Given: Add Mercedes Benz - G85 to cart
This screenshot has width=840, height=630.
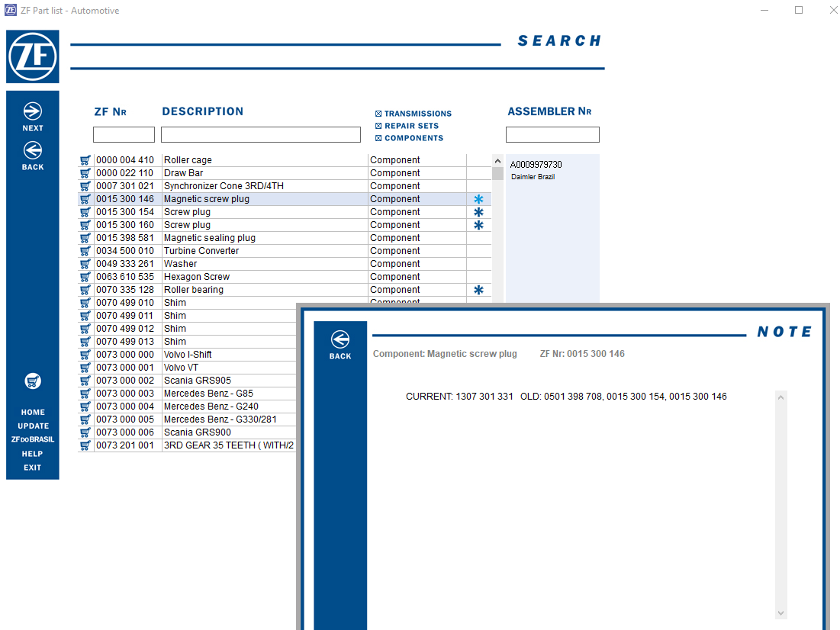Looking at the screenshot, I should (85, 394).
